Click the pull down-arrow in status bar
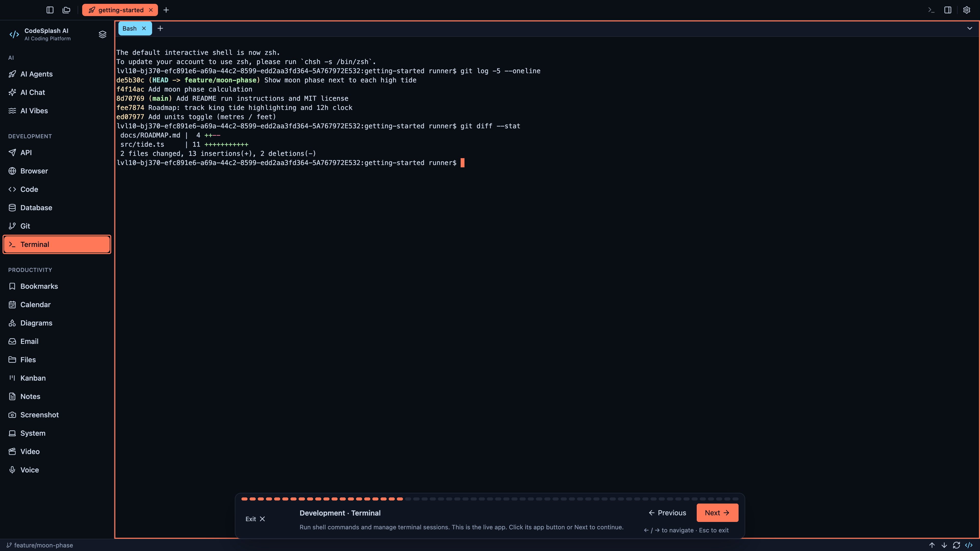Screen dimensions: 980x551 coord(944,545)
